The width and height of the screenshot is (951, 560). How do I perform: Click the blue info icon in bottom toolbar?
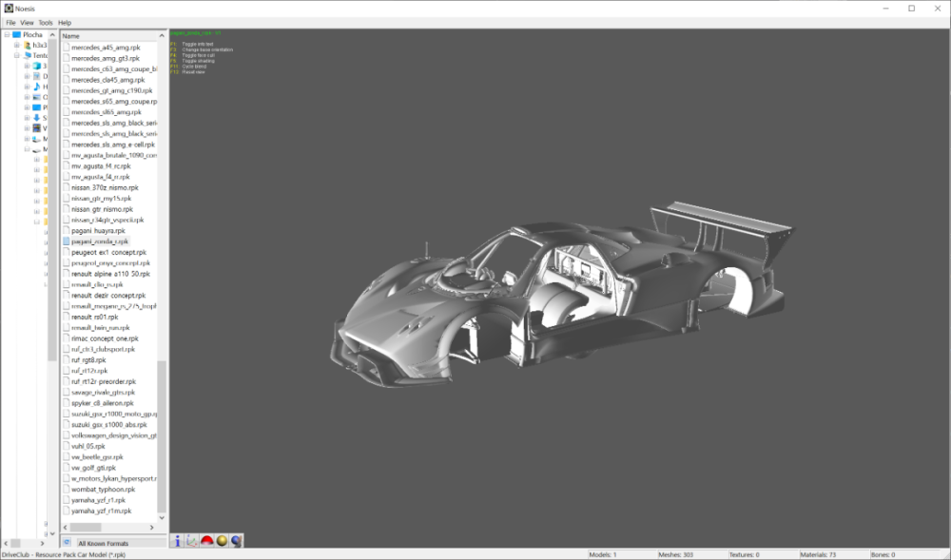pyautogui.click(x=178, y=541)
